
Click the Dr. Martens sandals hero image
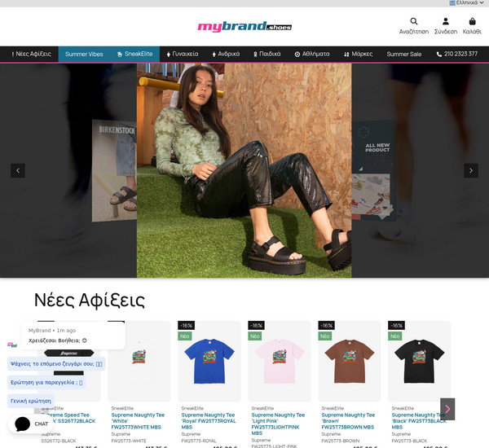point(244,170)
